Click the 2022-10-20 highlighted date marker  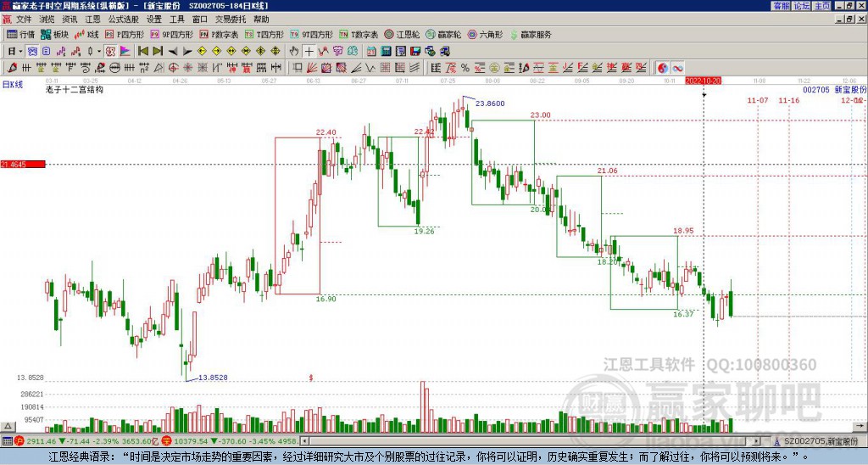click(703, 81)
